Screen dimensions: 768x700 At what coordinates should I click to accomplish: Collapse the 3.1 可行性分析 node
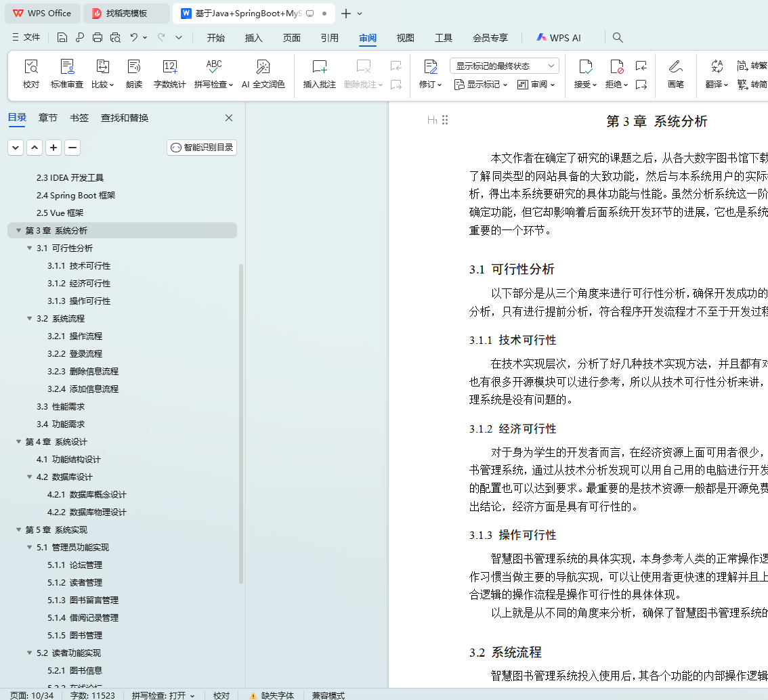coord(29,248)
